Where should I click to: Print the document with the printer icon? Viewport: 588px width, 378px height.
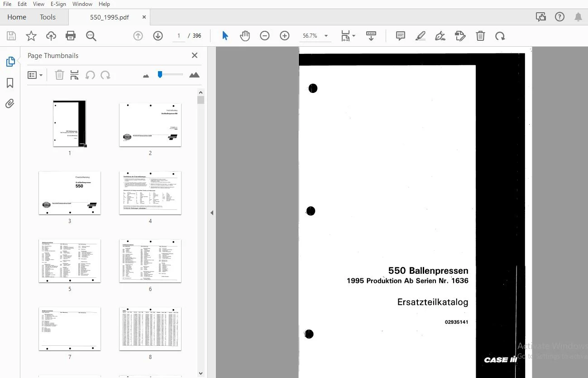(71, 36)
